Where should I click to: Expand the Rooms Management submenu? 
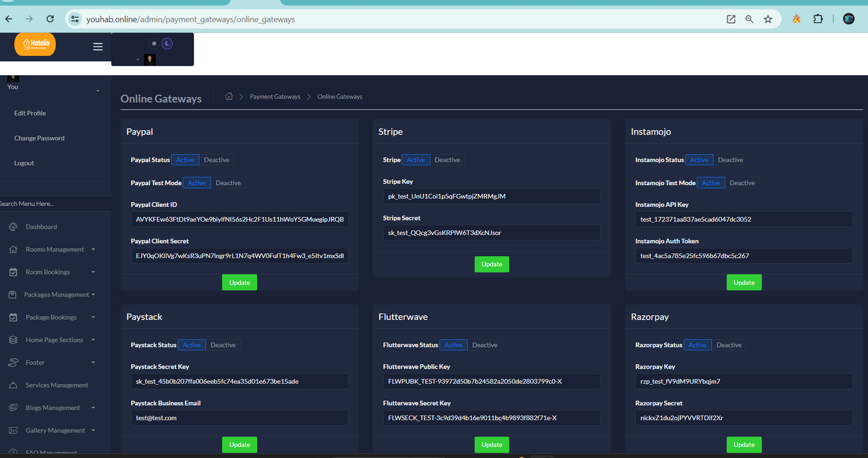(x=93, y=249)
